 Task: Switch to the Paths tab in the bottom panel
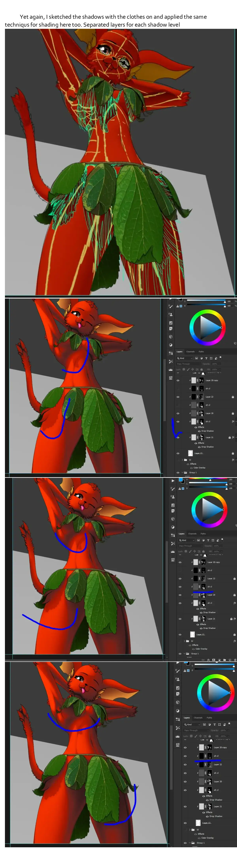point(209,717)
